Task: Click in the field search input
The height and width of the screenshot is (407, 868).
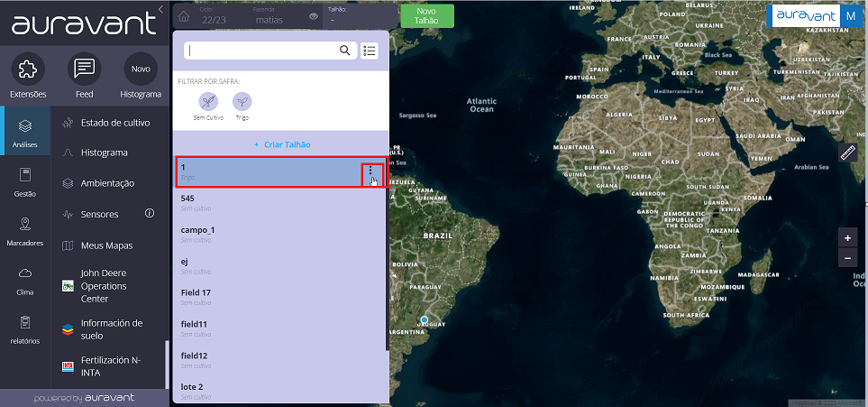Action: (260, 51)
